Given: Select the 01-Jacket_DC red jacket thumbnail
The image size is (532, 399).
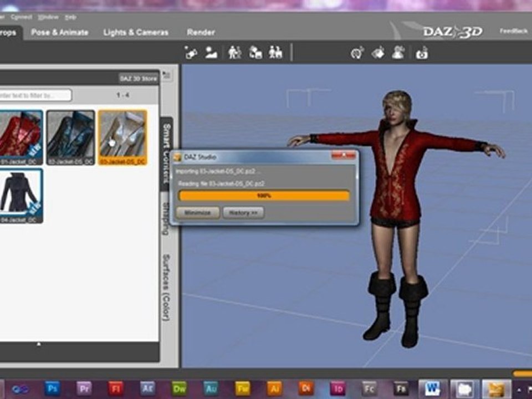Looking at the screenshot, I should tap(21, 137).
